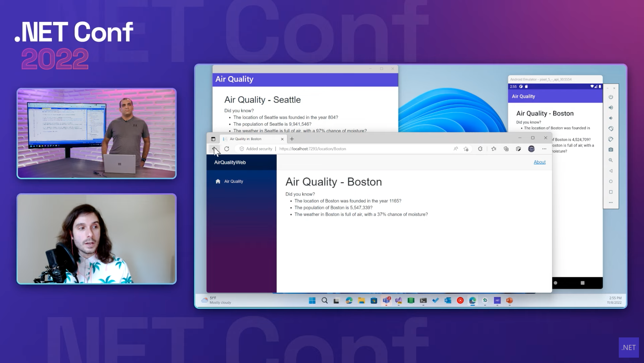Screen dimensions: 644x363
Task: Open Collections in Edge toolbar
Action: click(506, 149)
